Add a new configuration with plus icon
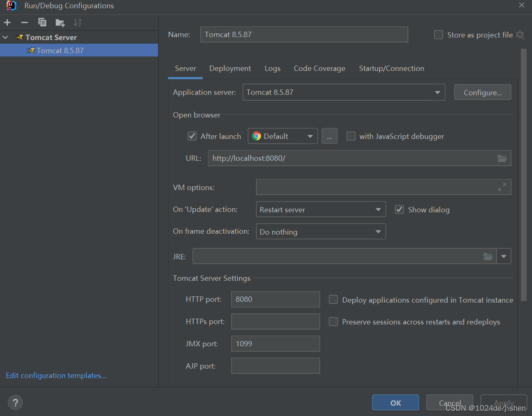 click(x=7, y=23)
